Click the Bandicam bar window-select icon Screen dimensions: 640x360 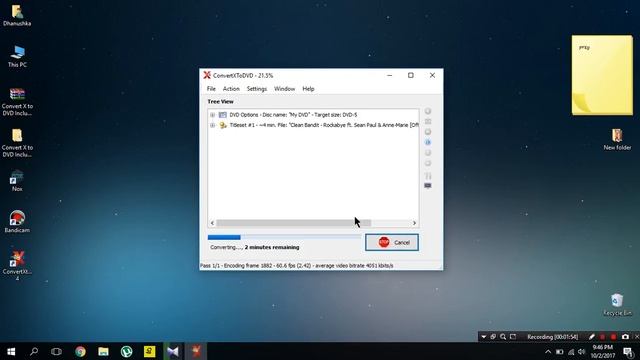click(493, 337)
